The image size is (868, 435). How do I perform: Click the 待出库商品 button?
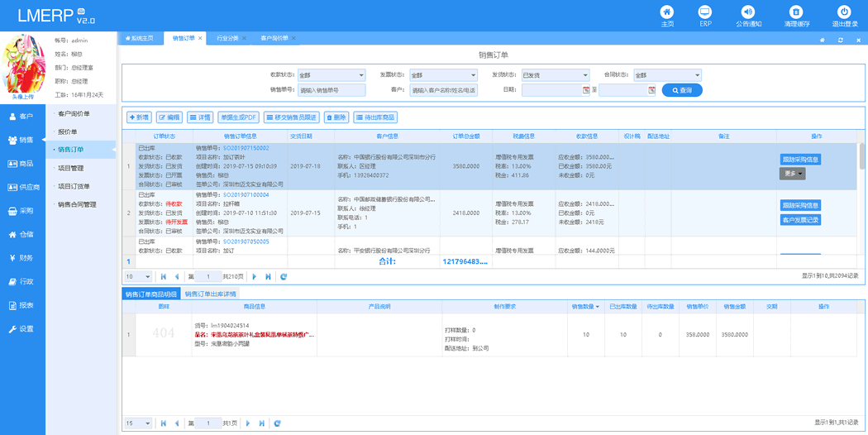point(375,117)
